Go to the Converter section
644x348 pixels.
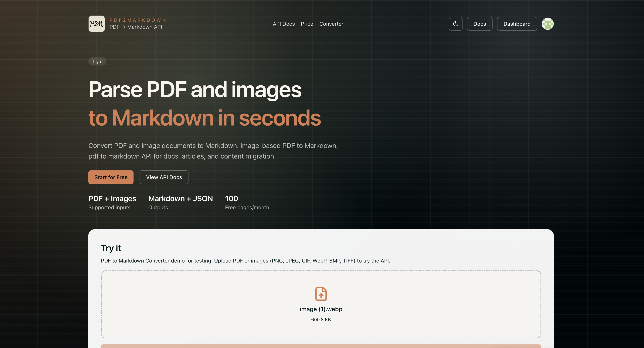331,24
